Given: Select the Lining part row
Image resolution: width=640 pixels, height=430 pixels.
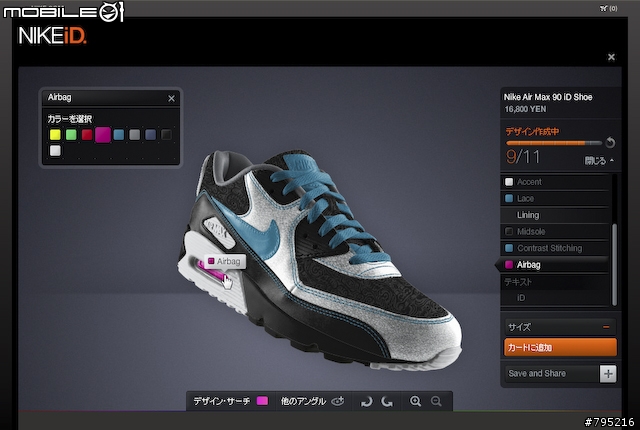Looking at the screenshot, I should pyautogui.click(x=555, y=215).
